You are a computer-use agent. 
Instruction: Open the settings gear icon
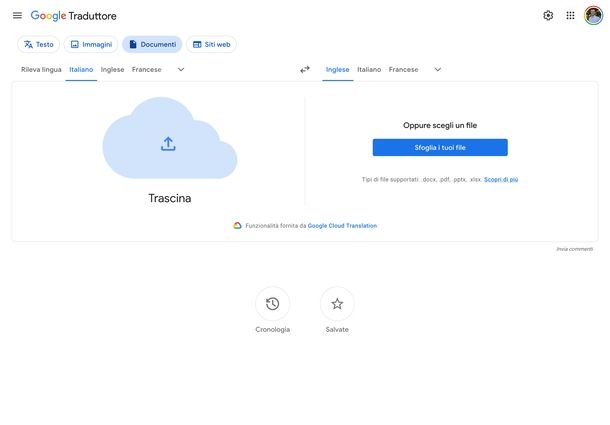[548, 16]
